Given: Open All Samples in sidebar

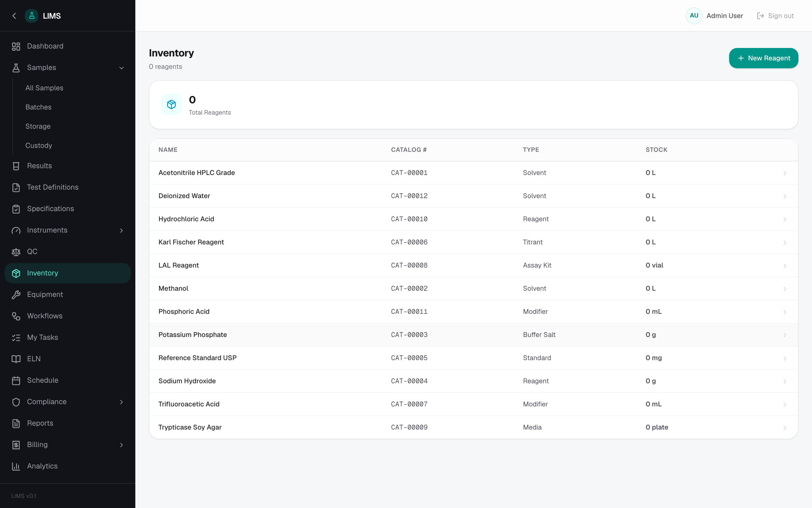Looking at the screenshot, I should (44, 88).
